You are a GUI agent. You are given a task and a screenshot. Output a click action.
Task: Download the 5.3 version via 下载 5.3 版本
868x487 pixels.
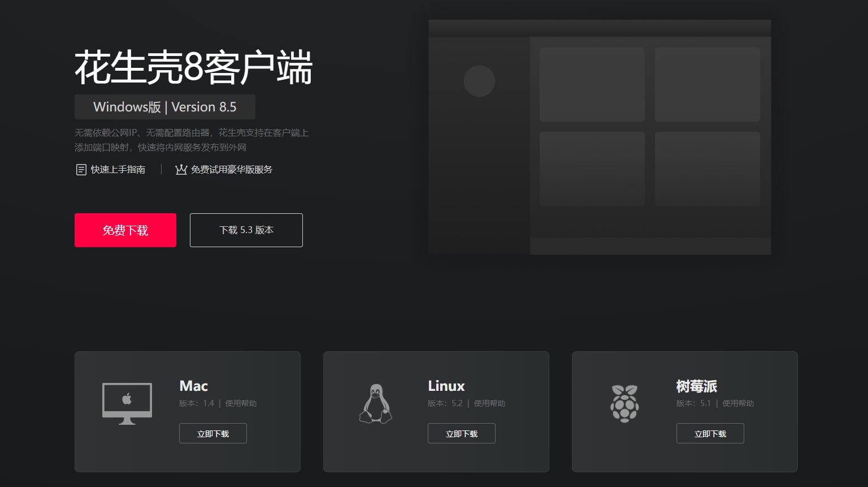(246, 230)
